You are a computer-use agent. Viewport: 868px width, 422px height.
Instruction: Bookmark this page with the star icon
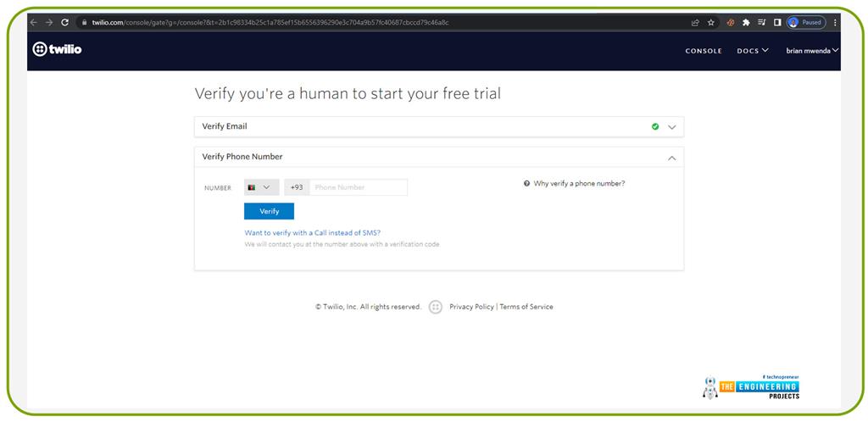(711, 23)
